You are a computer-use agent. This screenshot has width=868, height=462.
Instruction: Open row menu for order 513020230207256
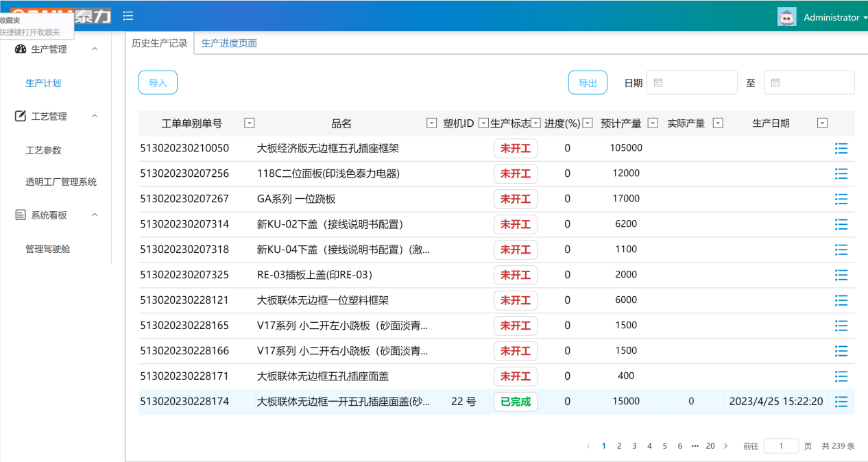coord(841,173)
